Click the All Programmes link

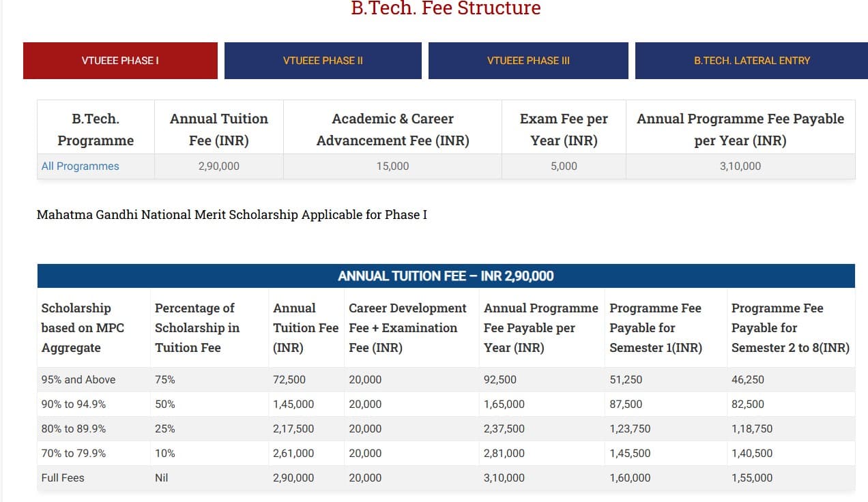[x=81, y=166]
